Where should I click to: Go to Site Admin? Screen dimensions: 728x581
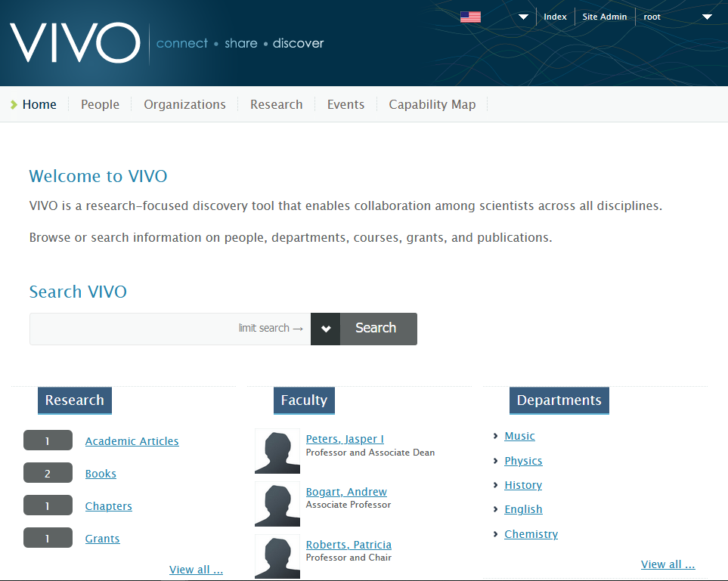(605, 17)
